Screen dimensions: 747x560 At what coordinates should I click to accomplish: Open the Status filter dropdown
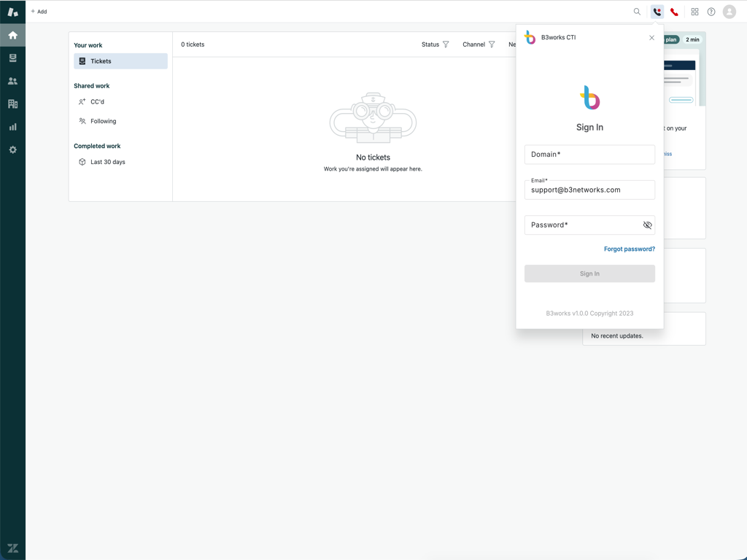point(435,44)
